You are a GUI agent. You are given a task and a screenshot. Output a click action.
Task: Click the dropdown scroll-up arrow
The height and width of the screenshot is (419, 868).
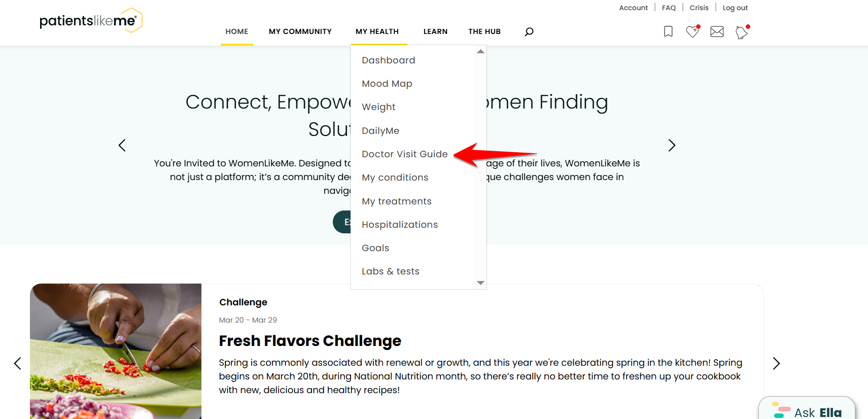click(x=480, y=51)
